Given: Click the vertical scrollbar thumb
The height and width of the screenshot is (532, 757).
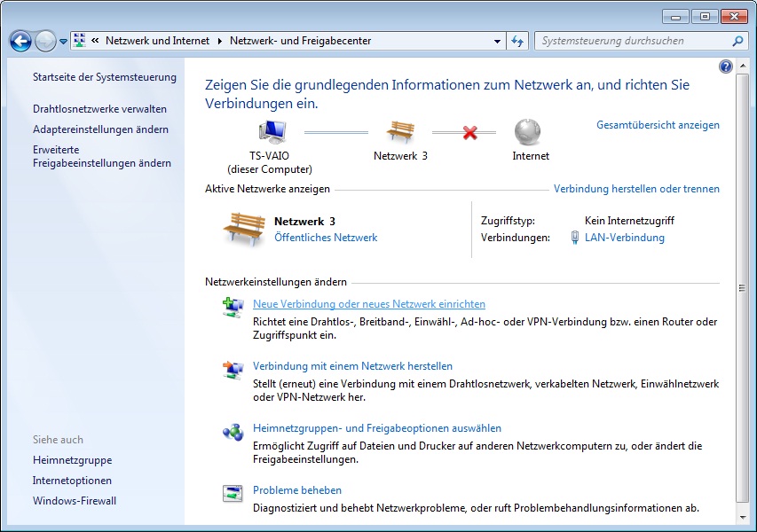Looking at the screenshot, I should point(742,288).
